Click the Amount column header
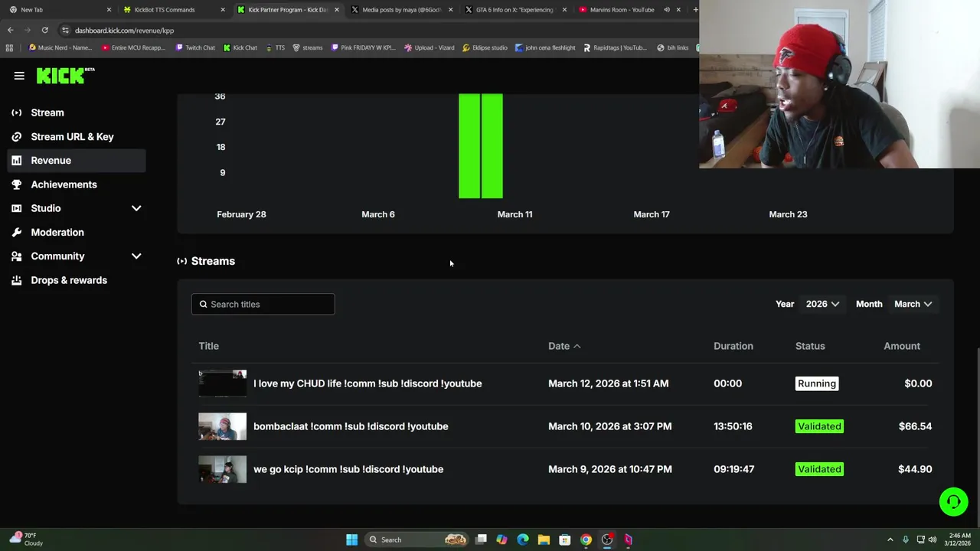 click(902, 346)
